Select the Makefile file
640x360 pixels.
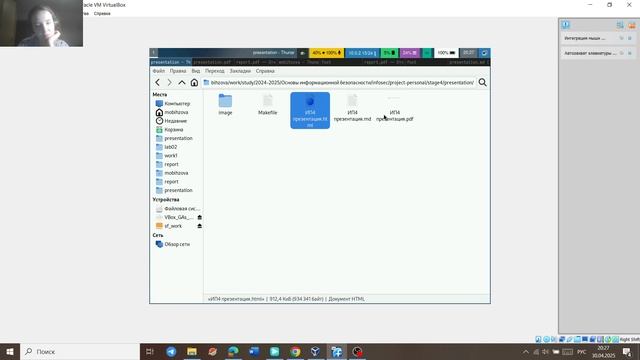point(268,104)
